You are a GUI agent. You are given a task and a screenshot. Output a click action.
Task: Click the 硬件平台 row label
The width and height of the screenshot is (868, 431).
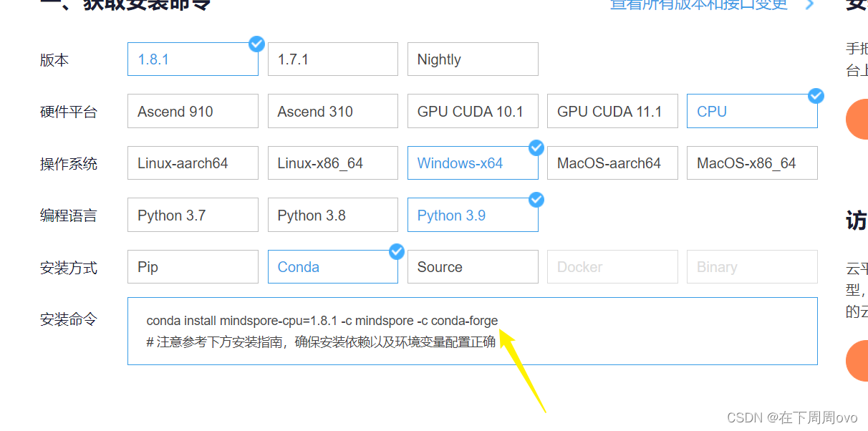coord(69,112)
